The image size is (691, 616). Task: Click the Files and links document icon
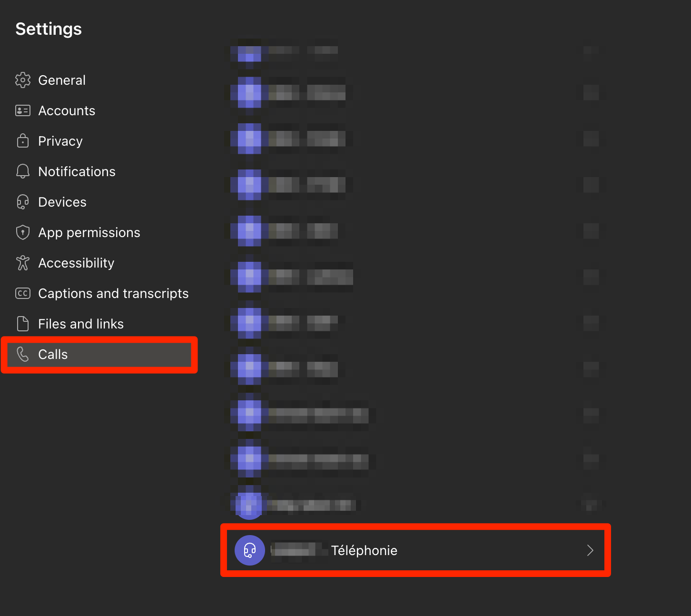click(23, 324)
